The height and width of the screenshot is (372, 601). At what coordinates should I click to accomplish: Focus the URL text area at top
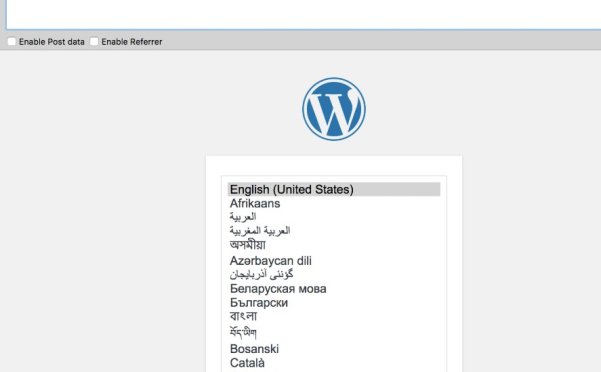click(304, 14)
